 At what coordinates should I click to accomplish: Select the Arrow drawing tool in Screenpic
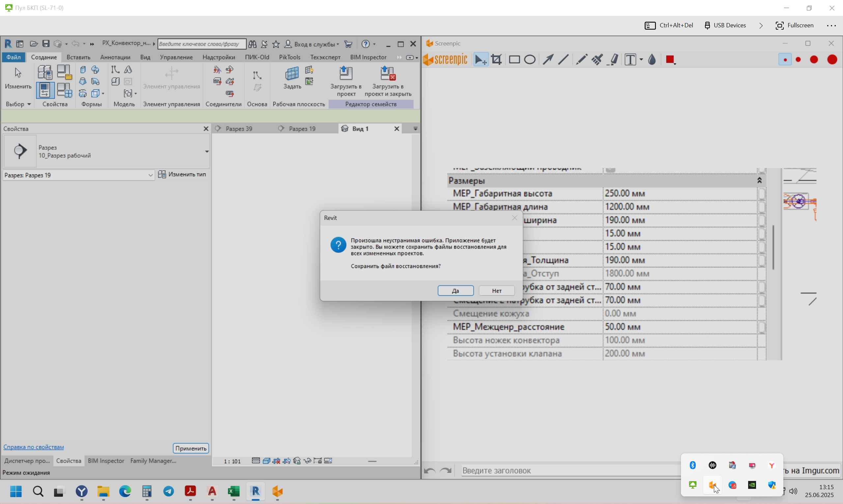click(x=548, y=60)
